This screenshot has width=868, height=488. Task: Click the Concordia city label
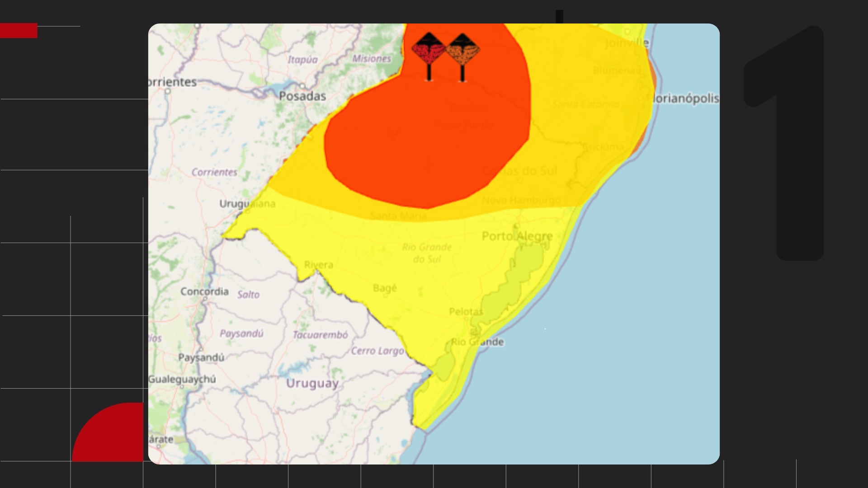(204, 291)
